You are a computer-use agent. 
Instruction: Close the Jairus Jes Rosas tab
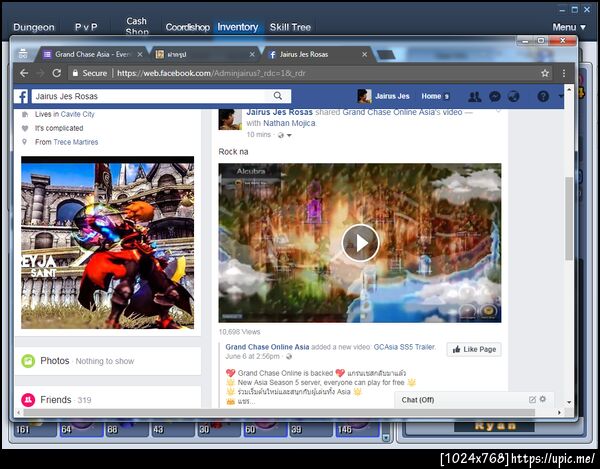(x=364, y=55)
